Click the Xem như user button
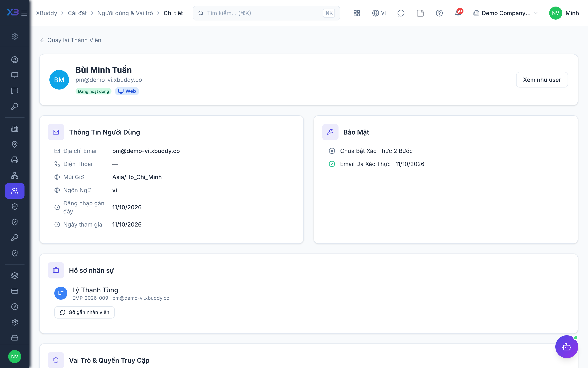 click(x=542, y=80)
